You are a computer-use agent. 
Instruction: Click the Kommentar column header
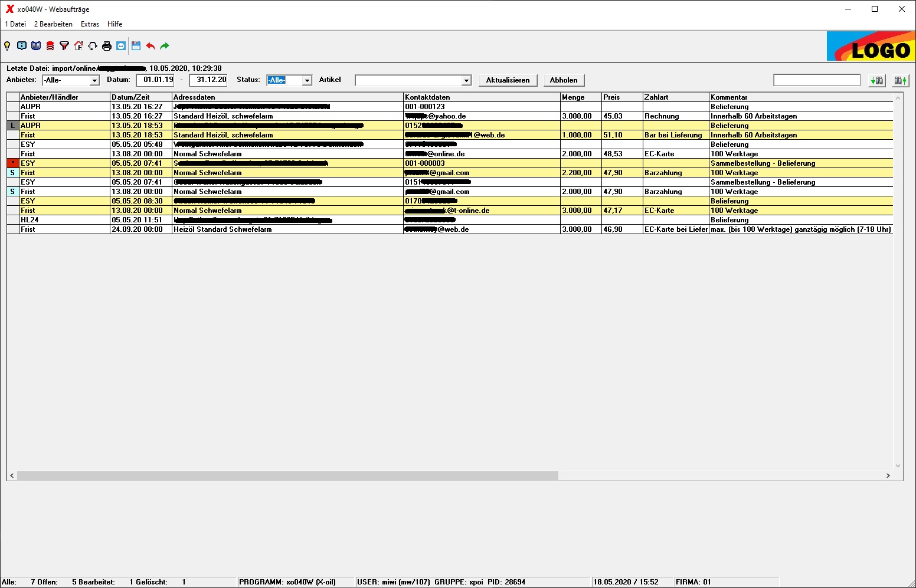pos(801,97)
